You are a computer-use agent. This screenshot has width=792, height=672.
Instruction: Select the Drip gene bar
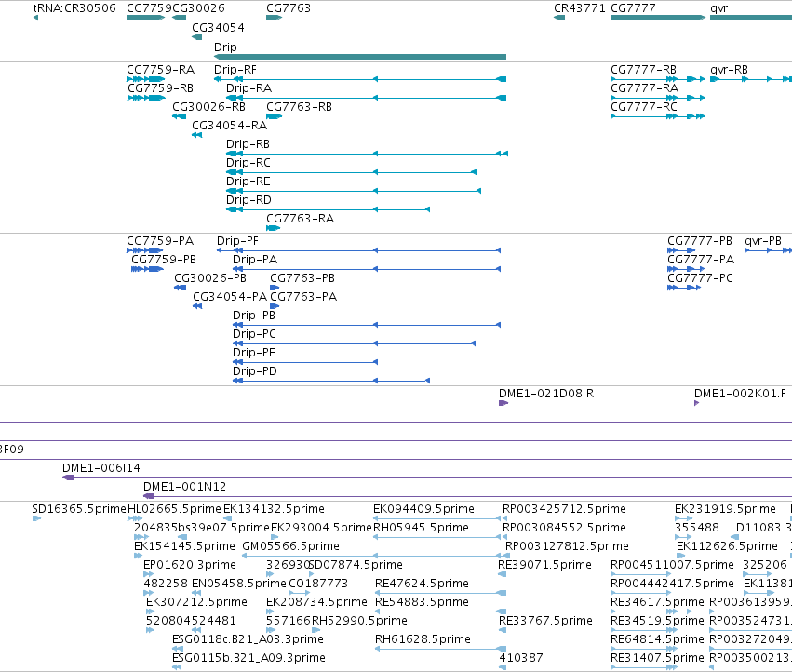click(x=360, y=57)
